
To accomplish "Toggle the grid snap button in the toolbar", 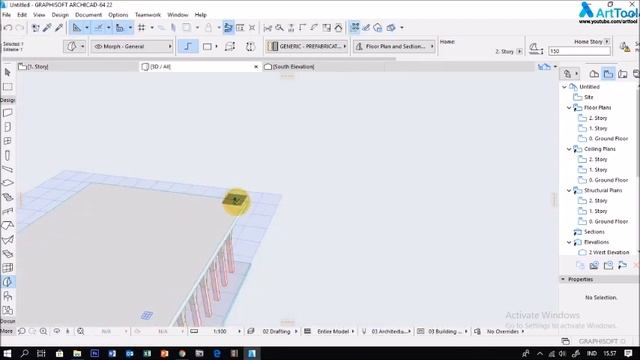I will pyautogui.click(x=141, y=28).
